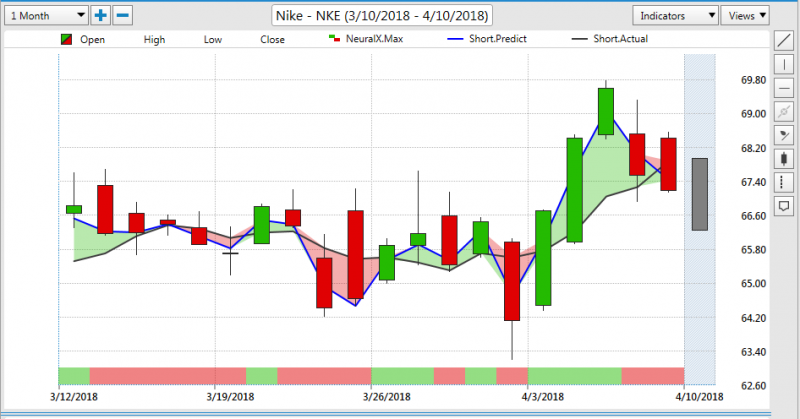Click the 69.80 price axis label
800x419 pixels.
click(754, 80)
